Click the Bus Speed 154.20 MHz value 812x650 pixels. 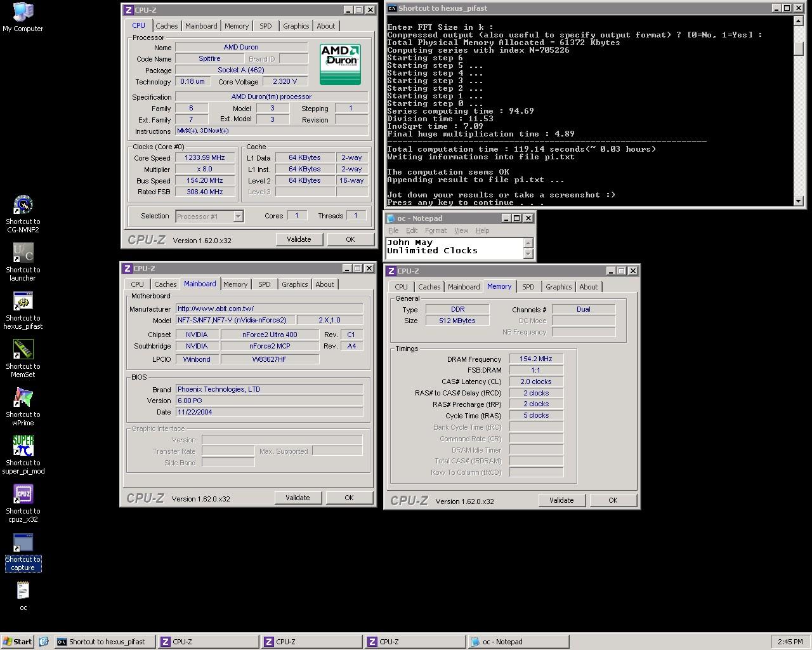point(205,180)
